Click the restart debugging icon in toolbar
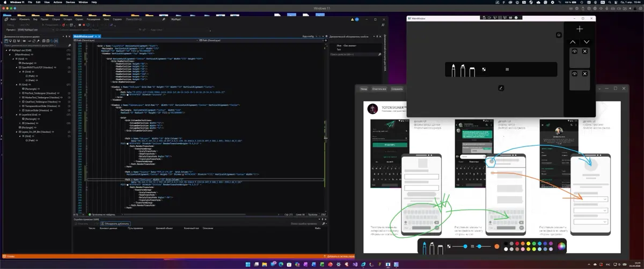This screenshot has height=269, width=644. (x=88, y=25)
